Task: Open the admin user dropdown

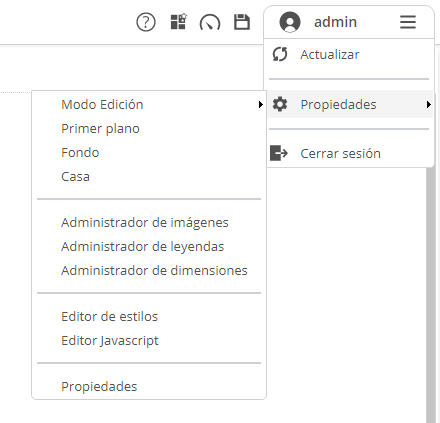Action: 349,22
